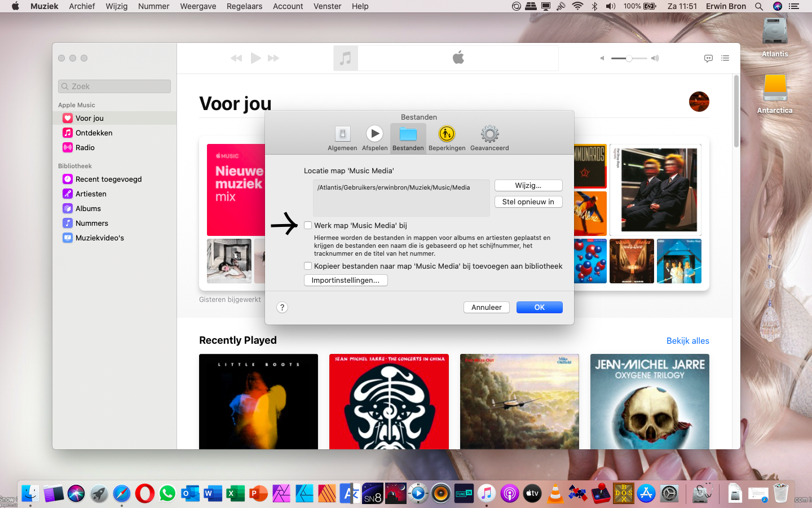Open the lyrics speech-bubble icon

coord(709,58)
